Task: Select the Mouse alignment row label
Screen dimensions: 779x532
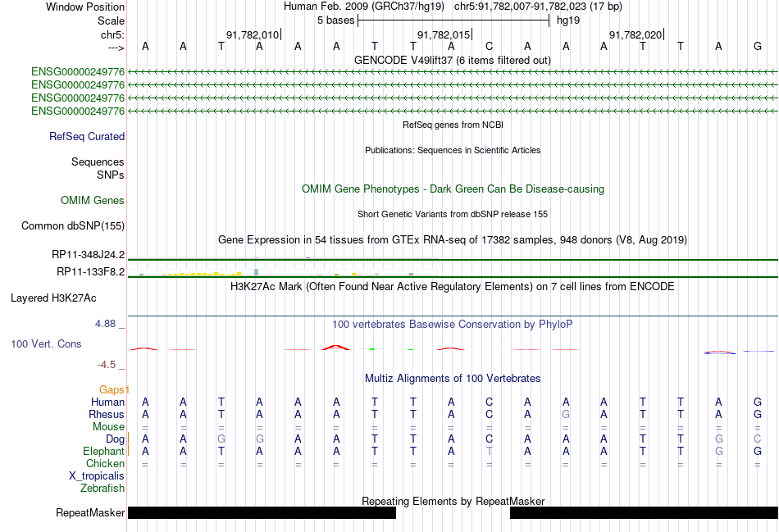Action: tap(108, 427)
